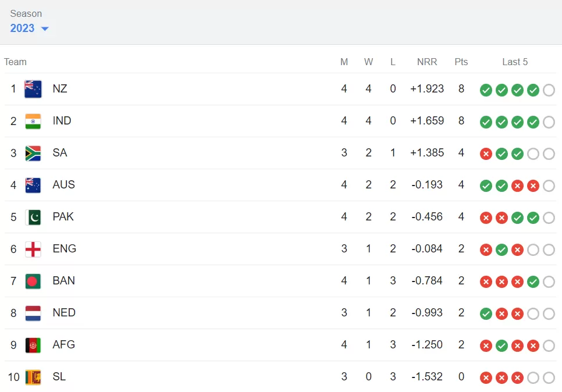The height and width of the screenshot is (392, 562).
Task: Click the Netherlands flag icon
Action: click(x=33, y=313)
